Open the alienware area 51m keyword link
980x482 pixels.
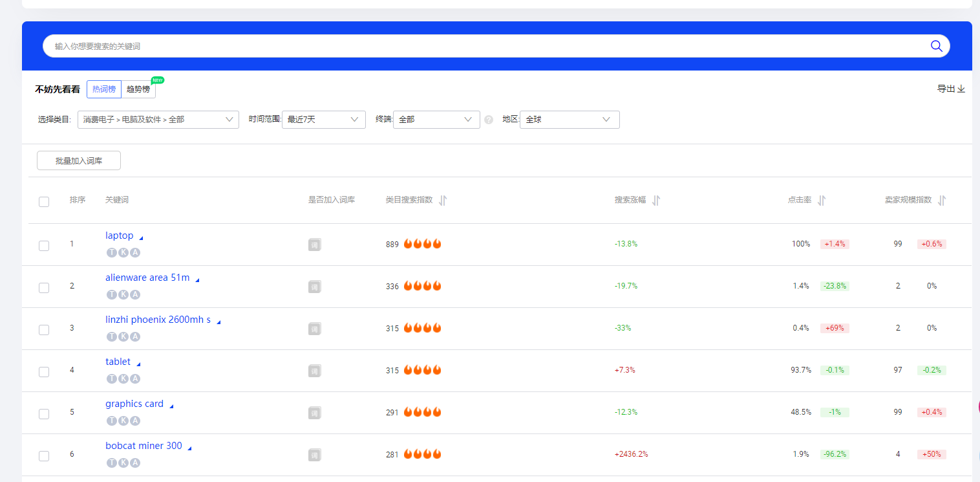click(147, 278)
